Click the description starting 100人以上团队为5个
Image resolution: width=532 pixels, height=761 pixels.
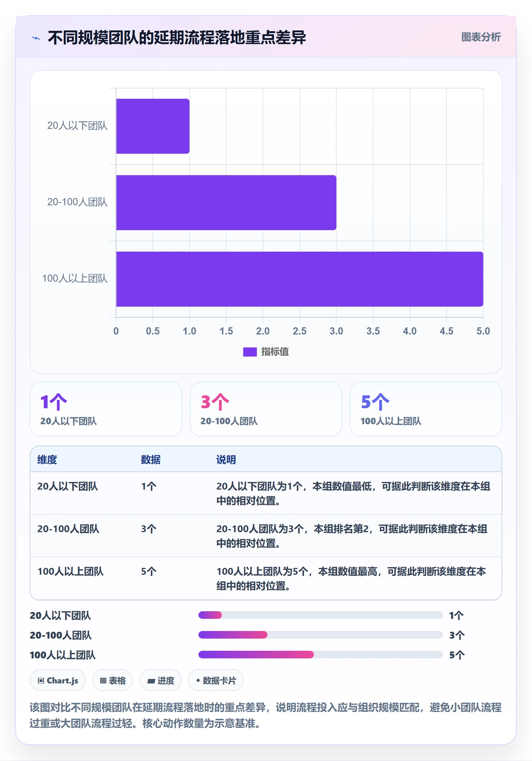click(351, 579)
